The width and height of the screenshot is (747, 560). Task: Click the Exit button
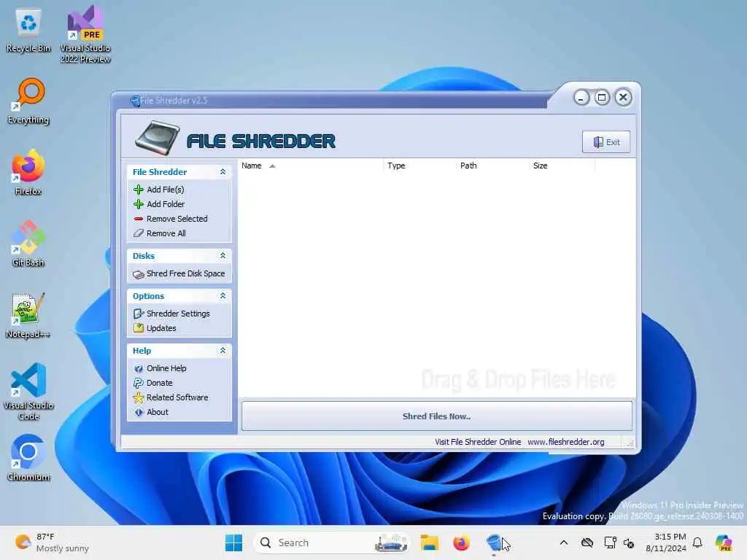coord(606,142)
